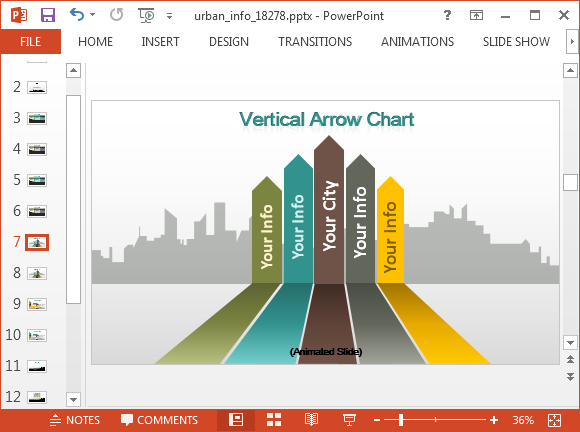
Task: Show more ribbon tabs with right arrow
Action: point(572,41)
